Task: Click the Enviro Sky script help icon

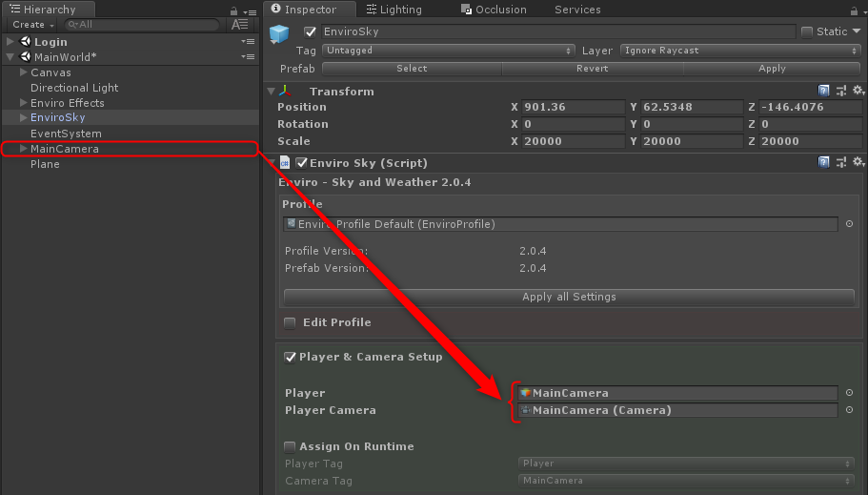Action: pyautogui.click(x=824, y=163)
